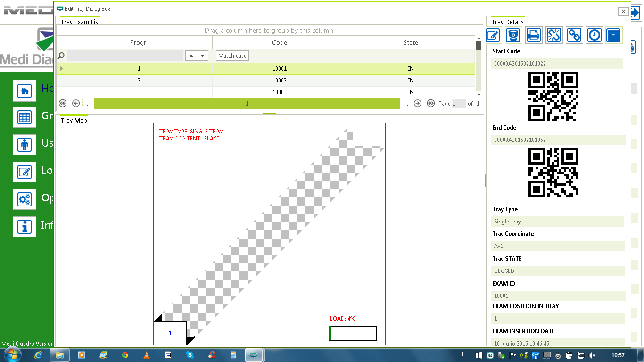Click the user person sidebar icon
The height and width of the screenshot is (362, 644).
(25, 145)
